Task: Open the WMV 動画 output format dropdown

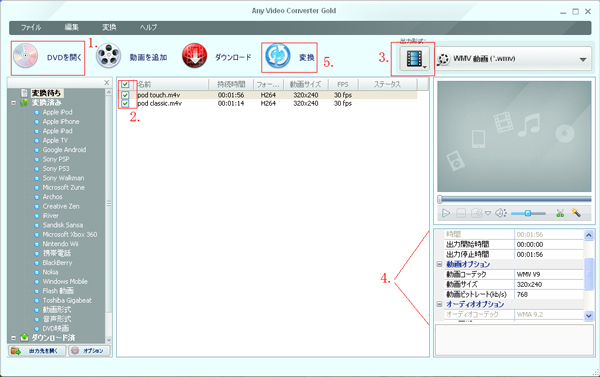Action: 514,59
